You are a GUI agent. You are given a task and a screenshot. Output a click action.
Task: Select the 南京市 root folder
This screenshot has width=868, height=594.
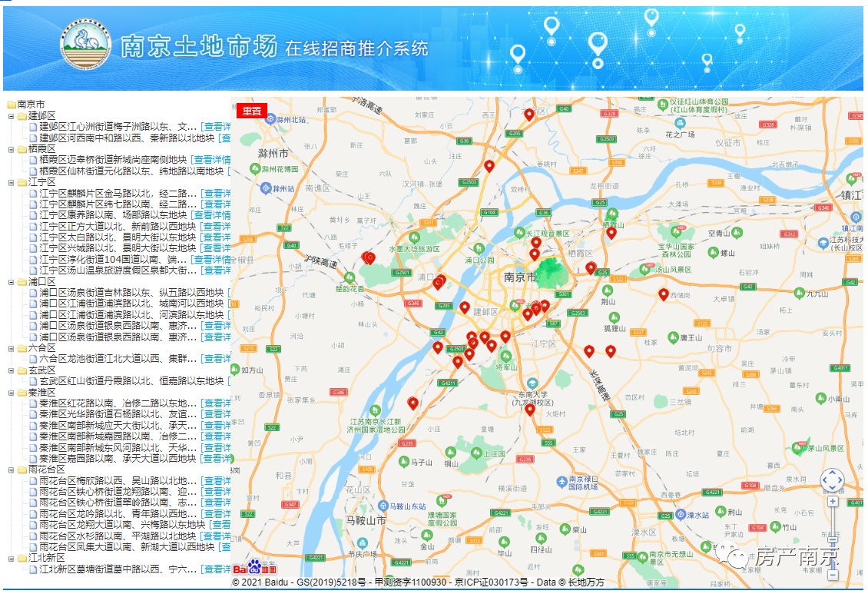[31, 105]
